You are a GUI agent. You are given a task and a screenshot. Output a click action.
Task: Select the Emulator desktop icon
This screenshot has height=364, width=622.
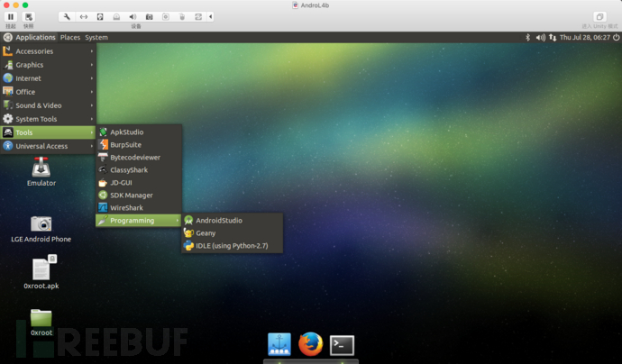(41, 172)
